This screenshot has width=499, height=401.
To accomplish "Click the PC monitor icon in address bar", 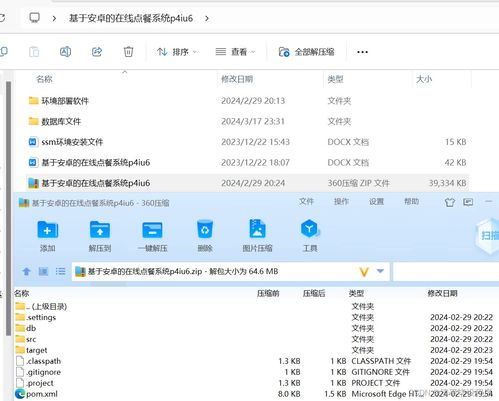I will pyautogui.click(x=35, y=17).
